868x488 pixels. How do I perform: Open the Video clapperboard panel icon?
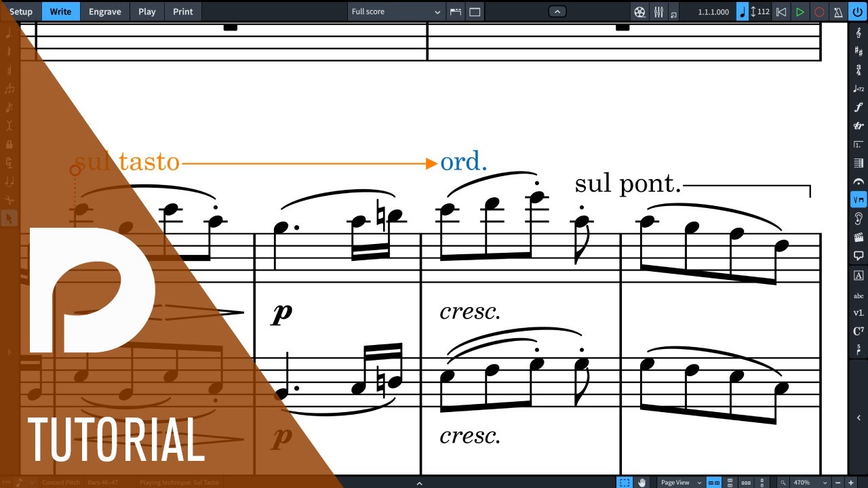click(x=859, y=237)
